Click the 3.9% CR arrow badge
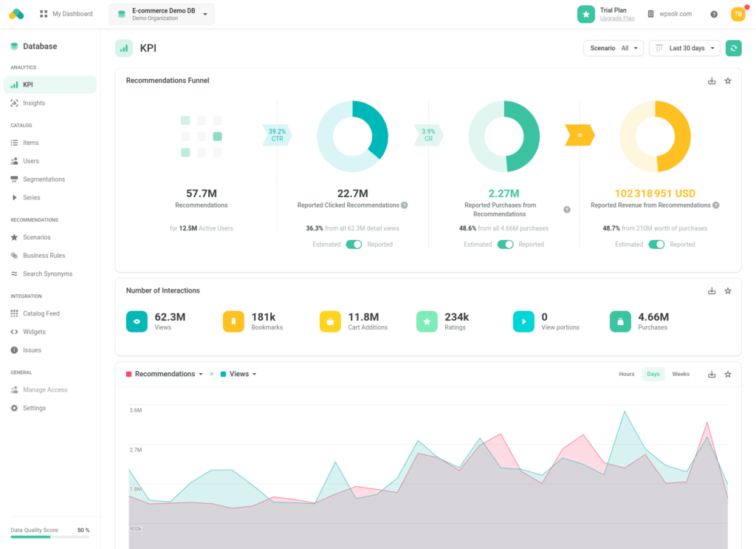756x549 pixels. 429,135
